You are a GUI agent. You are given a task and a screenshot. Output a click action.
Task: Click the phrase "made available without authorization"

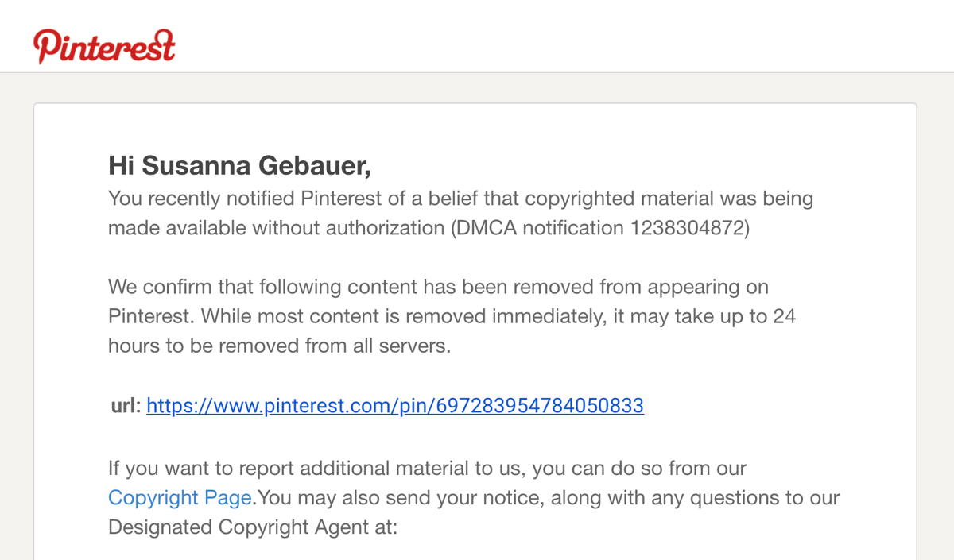click(276, 228)
